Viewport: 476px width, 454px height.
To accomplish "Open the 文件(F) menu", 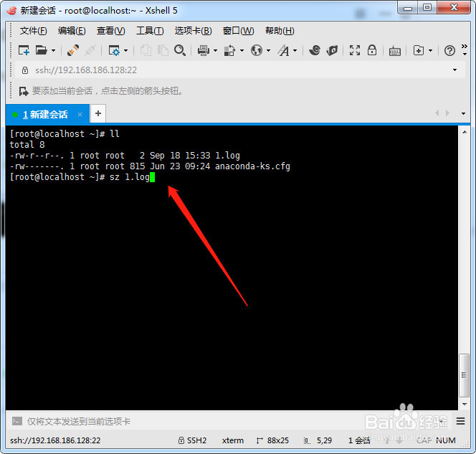I will click(x=34, y=31).
